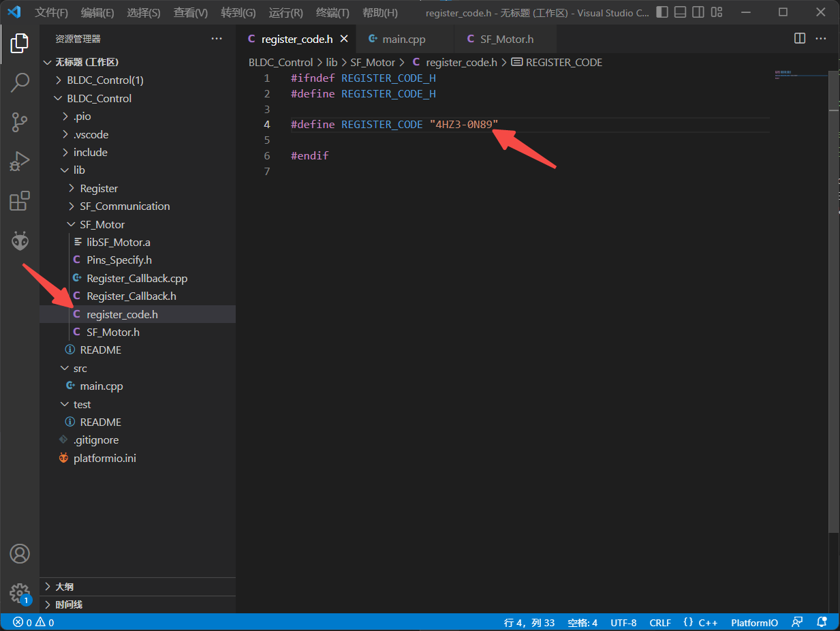Toggle the bottom panel layout button
Screen dimensions: 840x631
pyautogui.click(x=680, y=12)
